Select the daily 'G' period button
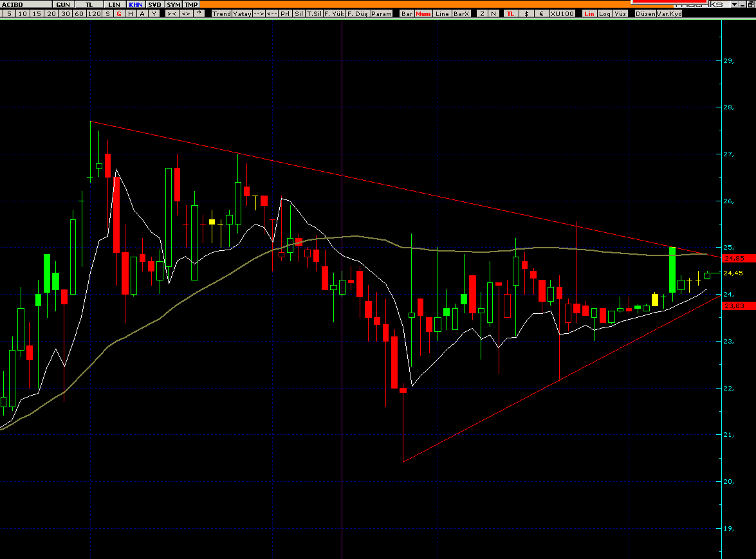This screenshot has width=756, height=559. pyautogui.click(x=119, y=14)
